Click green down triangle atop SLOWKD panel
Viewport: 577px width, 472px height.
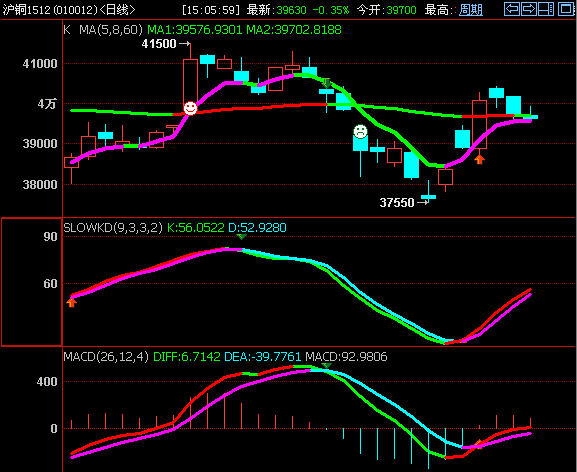click(x=241, y=237)
